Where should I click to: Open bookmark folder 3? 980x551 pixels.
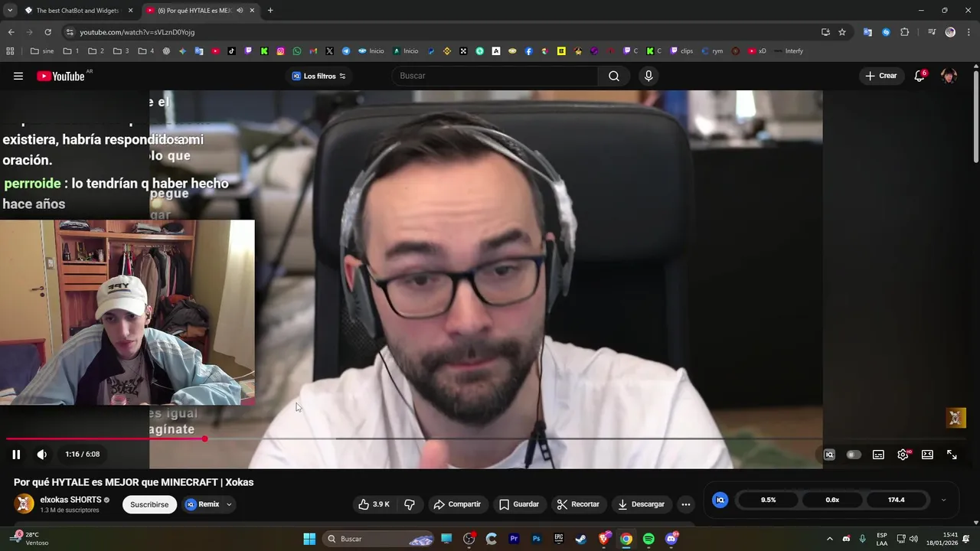(x=121, y=51)
